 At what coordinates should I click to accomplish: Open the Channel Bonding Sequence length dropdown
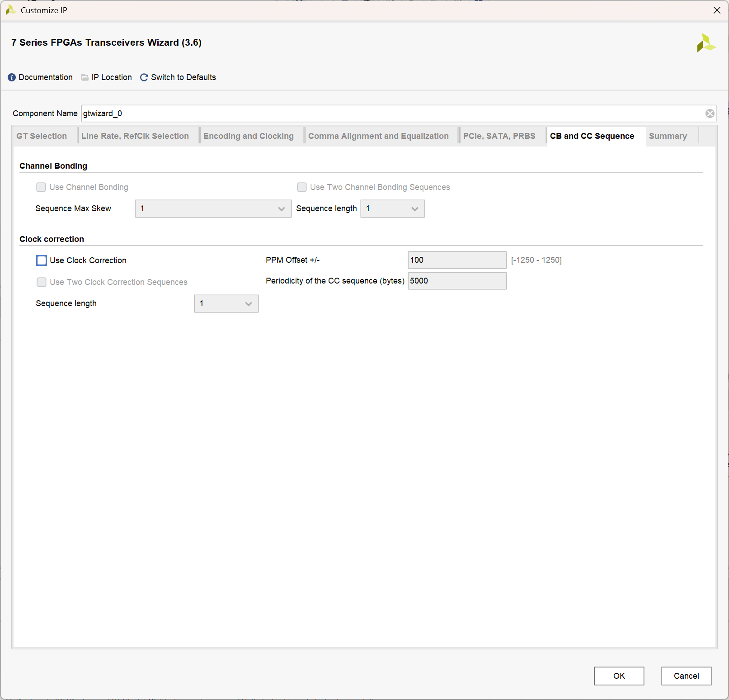click(x=393, y=208)
